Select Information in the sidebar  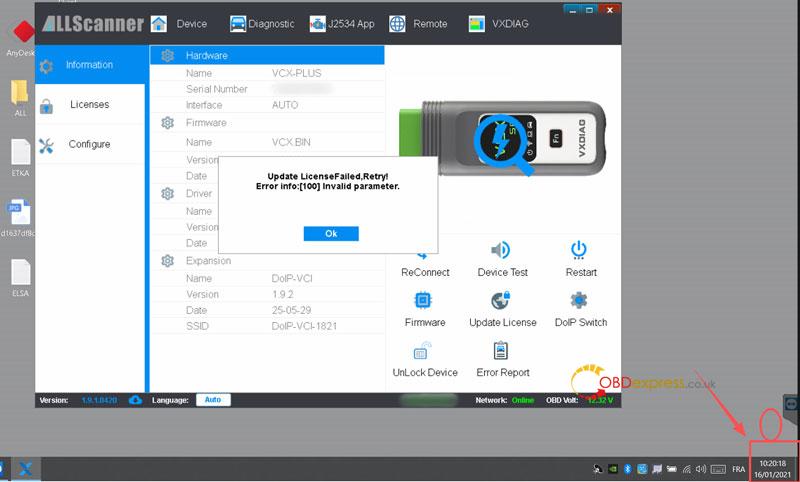(90, 65)
